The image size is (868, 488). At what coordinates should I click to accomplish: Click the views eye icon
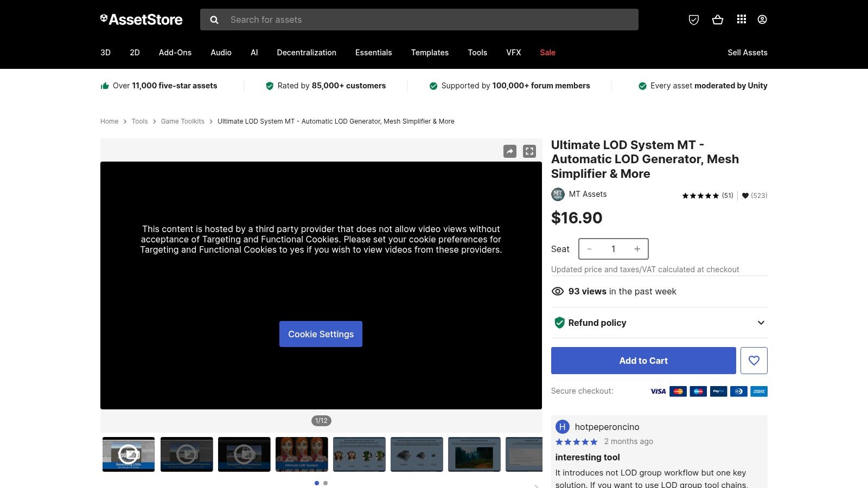tap(557, 291)
